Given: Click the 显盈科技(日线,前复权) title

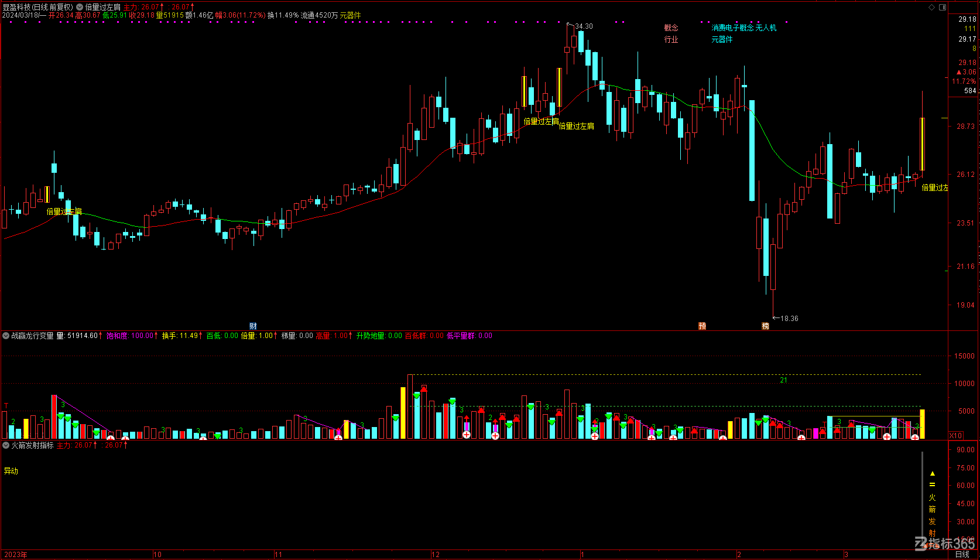Looking at the screenshot, I should point(38,7).
